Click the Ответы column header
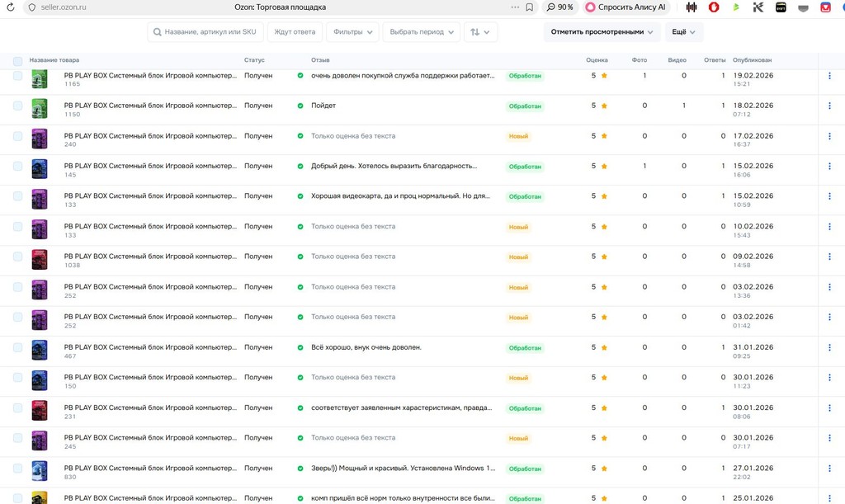Screen dimensions: 845x504 tap(715, 60)
